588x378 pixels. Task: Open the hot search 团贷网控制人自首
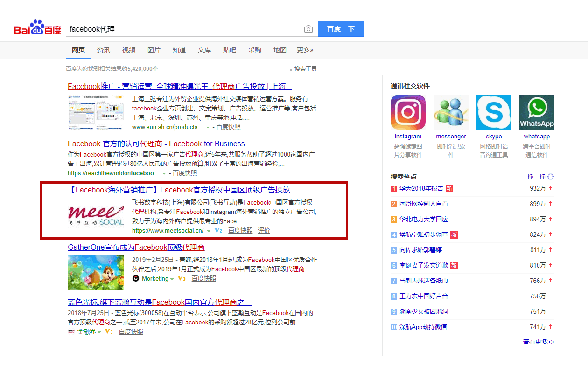pos(424,204)
